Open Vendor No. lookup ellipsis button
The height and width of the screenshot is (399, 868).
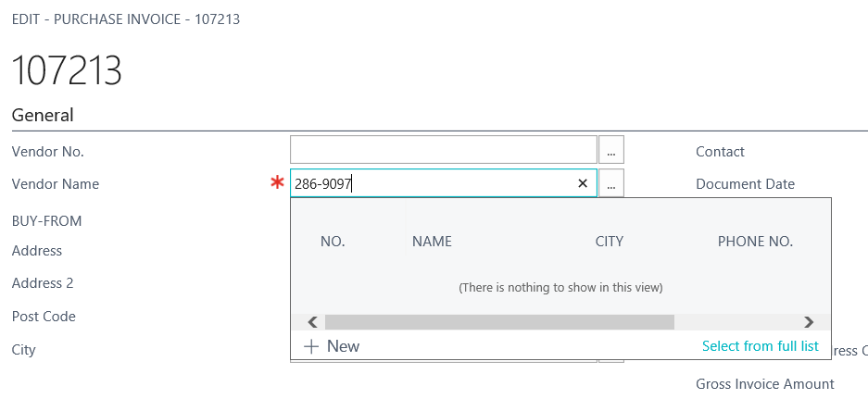click(x=611, y=149)
